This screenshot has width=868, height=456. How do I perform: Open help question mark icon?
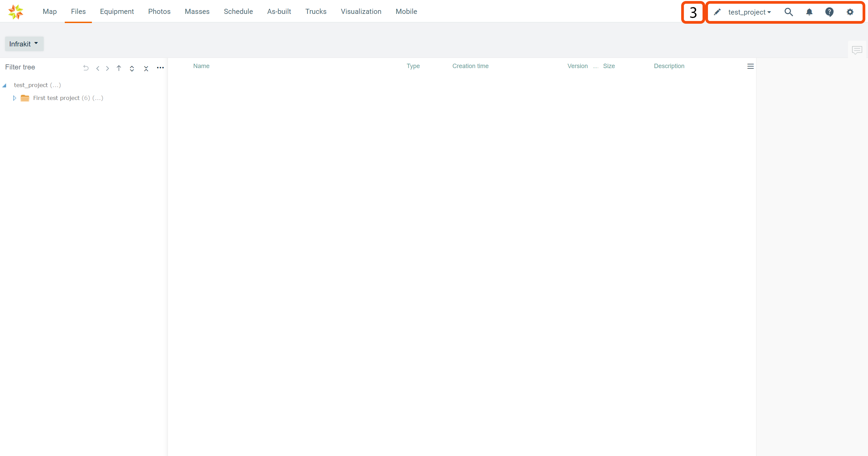pyautogui.click(x=829, y=12)
